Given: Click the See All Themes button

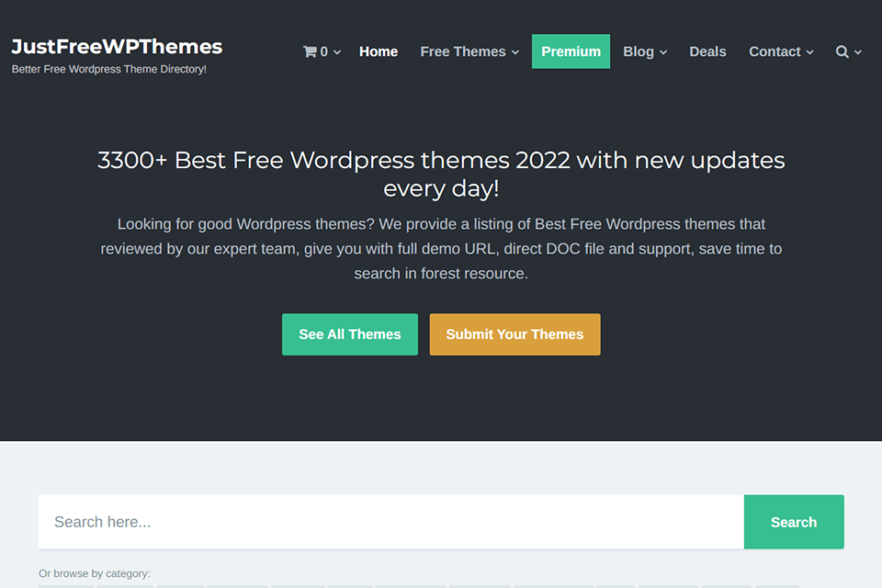Looking at the screenshot, I should coord(350,334).
